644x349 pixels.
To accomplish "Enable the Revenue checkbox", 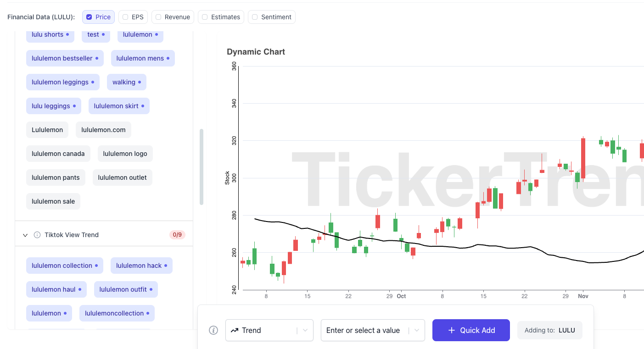I will [x=158, y=17].
